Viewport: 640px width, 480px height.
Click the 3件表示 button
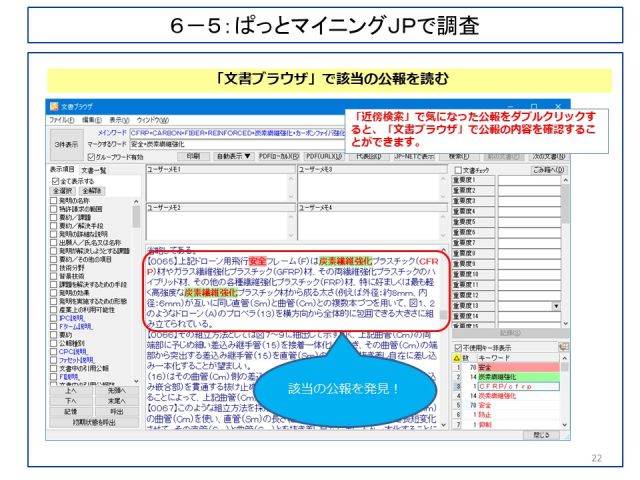[x=67, y=144]
